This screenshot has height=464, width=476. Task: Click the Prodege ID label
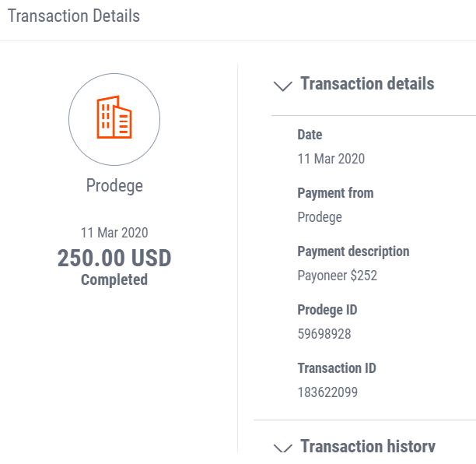[x=327, y=311]
